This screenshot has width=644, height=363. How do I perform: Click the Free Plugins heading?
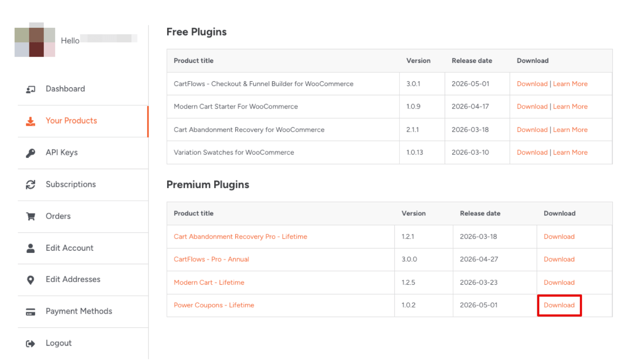197,32
